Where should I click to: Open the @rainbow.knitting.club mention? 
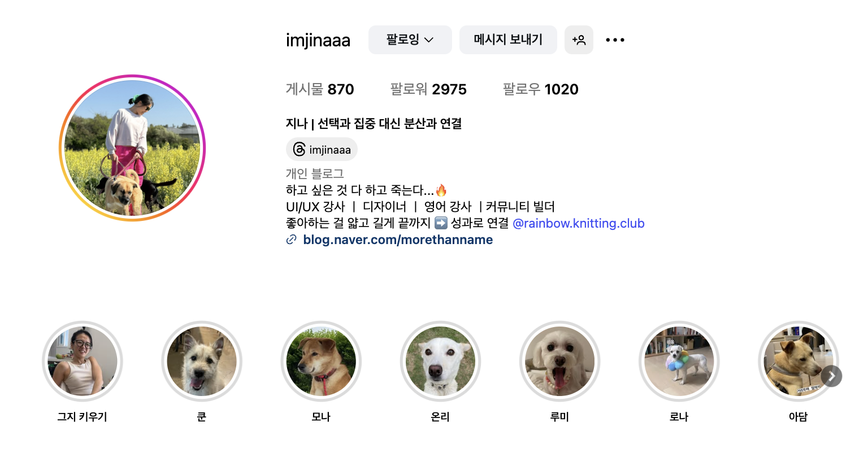[579, 223]
